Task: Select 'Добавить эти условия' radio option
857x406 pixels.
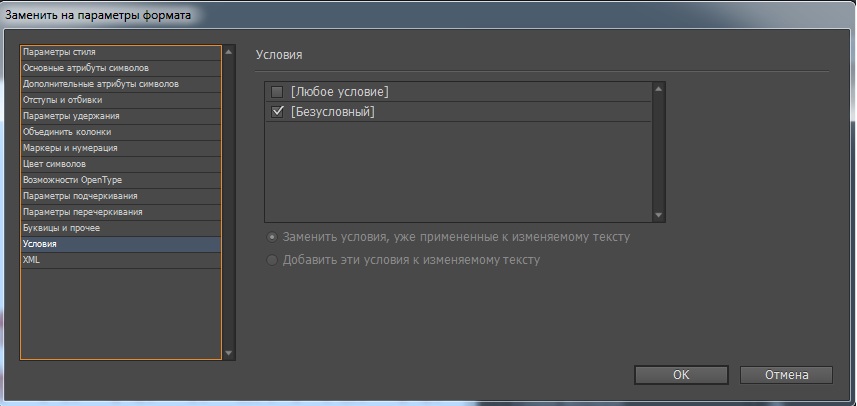Action: point(272,260)
